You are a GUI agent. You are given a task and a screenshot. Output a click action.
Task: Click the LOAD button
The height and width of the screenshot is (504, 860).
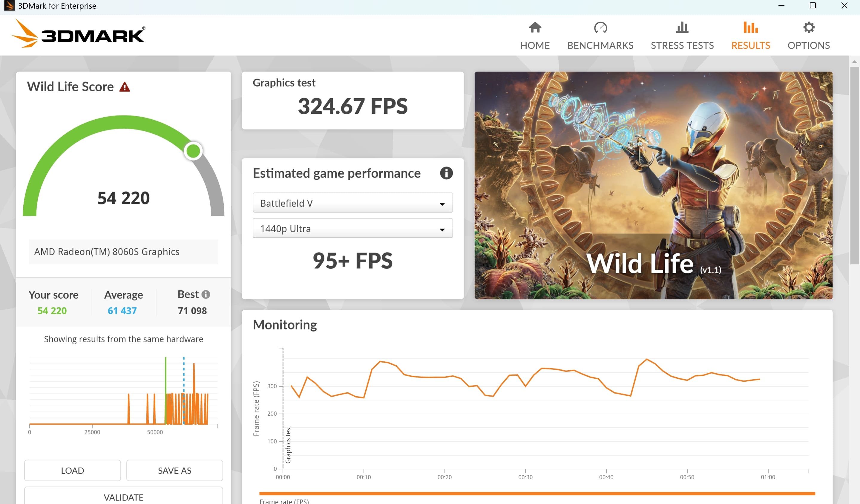point(72,471)
